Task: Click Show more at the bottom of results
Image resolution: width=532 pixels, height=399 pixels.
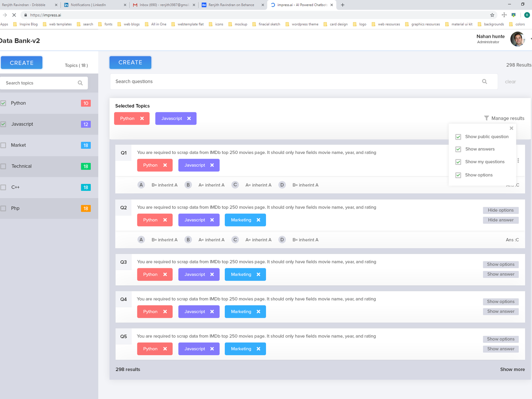Action: click(512, 369)
